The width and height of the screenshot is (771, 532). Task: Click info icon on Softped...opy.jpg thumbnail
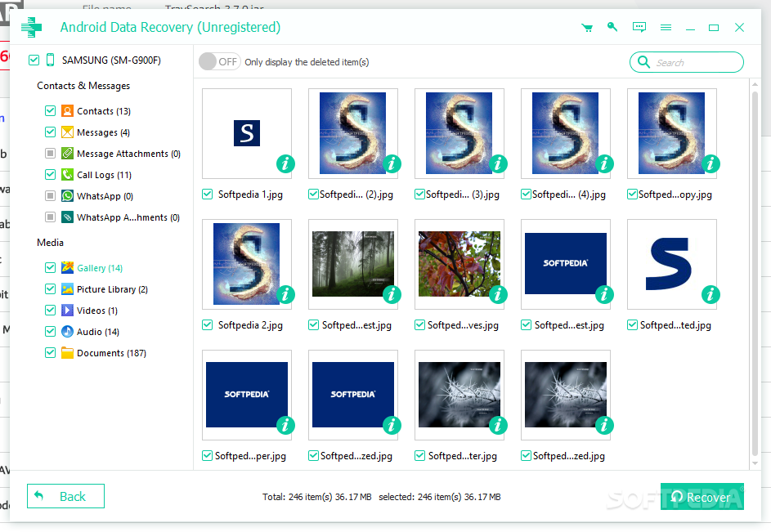[710, 163]
